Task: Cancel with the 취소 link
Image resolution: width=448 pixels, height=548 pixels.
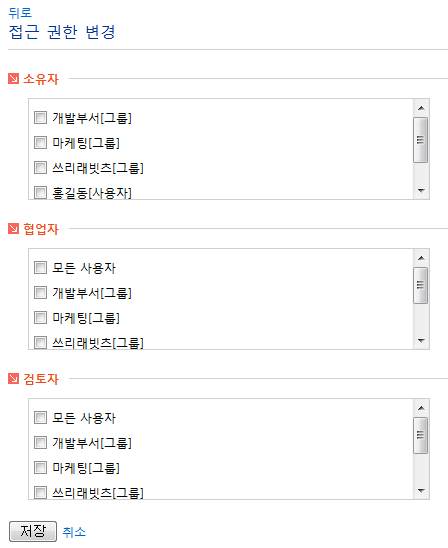Action: pos(74,532)
